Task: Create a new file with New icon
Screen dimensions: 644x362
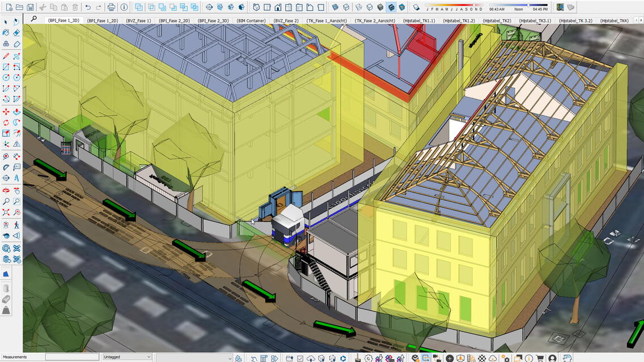Action: pos(9,7)
